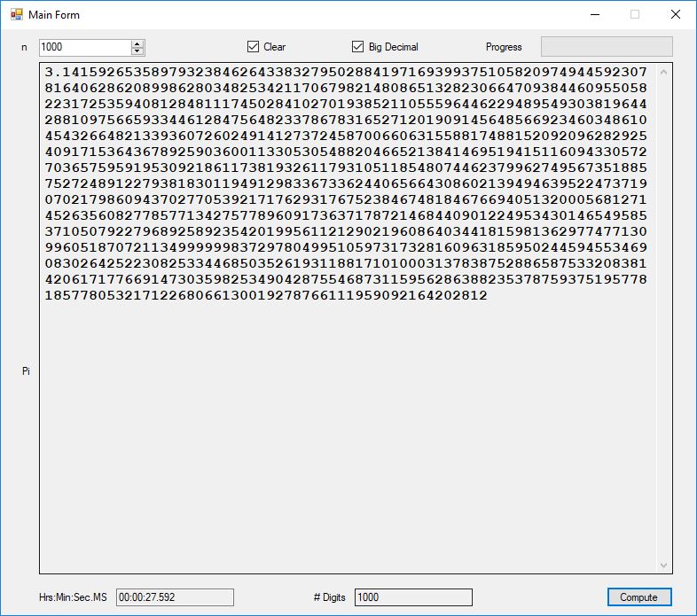Click the n value input field
Screen dimensions: 697x616
[84, 47]
